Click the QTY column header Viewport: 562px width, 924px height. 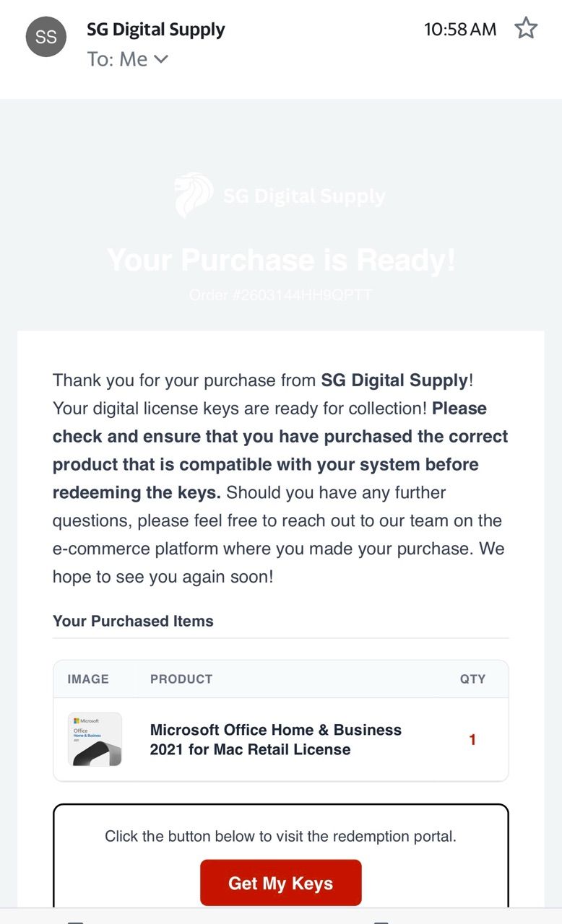point(472,679)
